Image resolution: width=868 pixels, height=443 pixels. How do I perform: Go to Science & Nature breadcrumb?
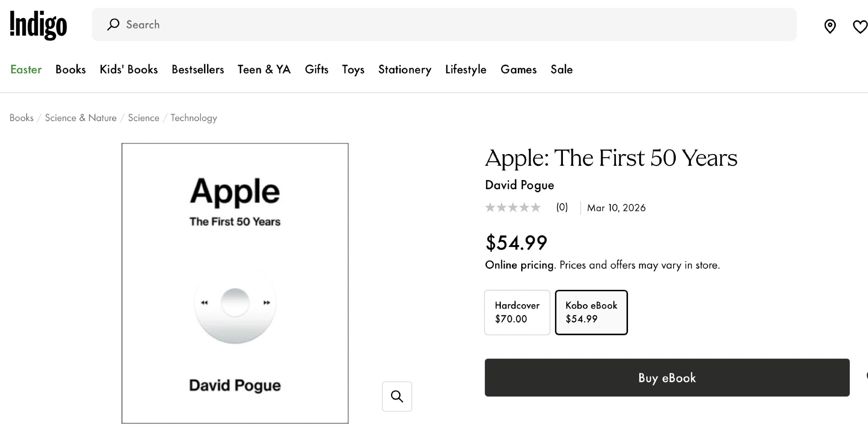pos(81,118)
